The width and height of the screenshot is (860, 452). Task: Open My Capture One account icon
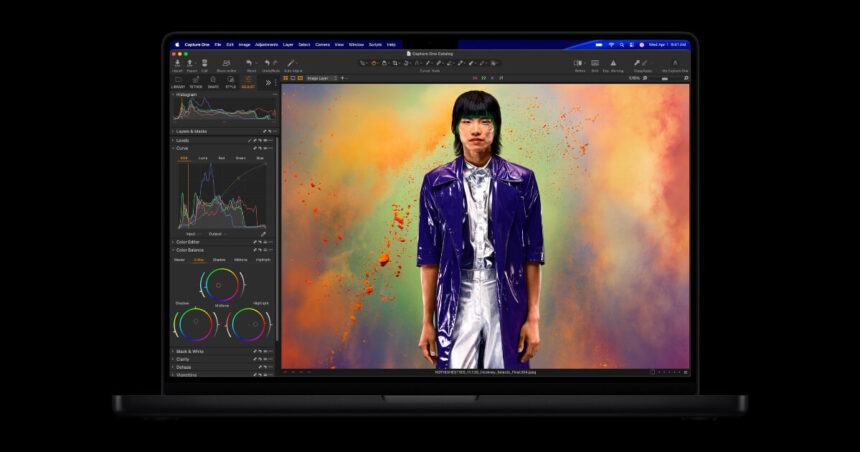(675, 64)
